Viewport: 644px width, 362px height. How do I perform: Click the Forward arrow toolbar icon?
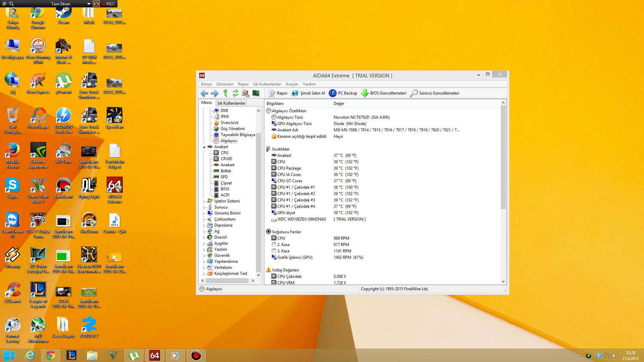click(214, 93)
